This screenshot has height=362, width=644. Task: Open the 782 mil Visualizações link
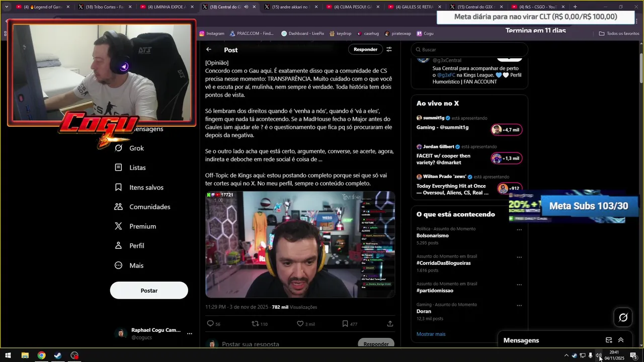click(x=294, y=307)
